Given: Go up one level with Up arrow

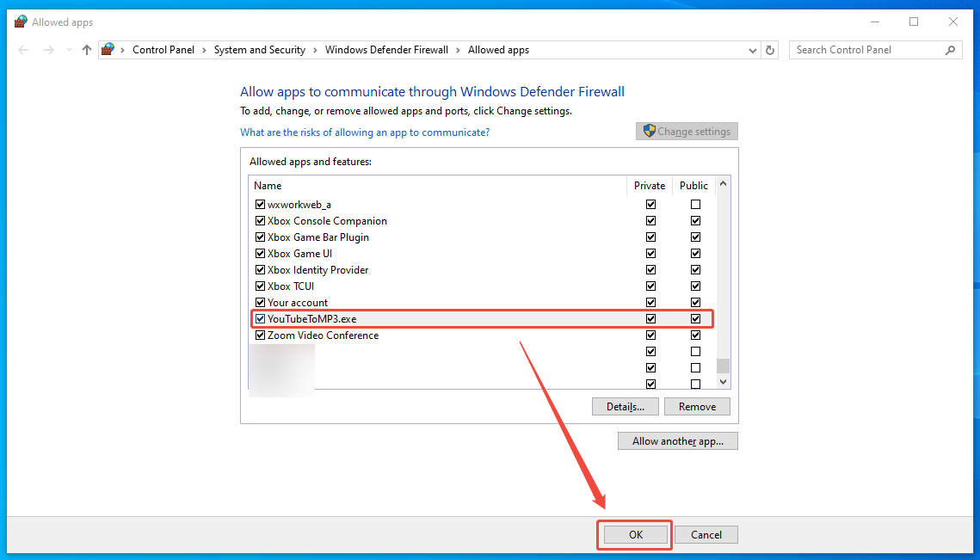Looking at the screenshot, I should [87, 50].
